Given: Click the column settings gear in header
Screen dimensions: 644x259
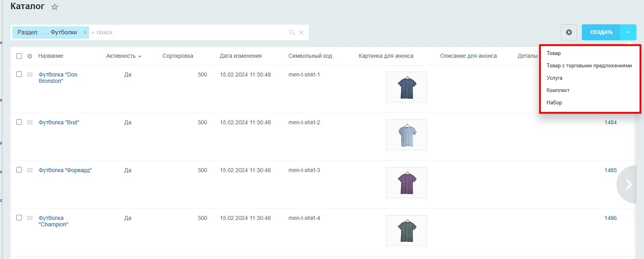Looking at the screenshot, I should [30, 56].
